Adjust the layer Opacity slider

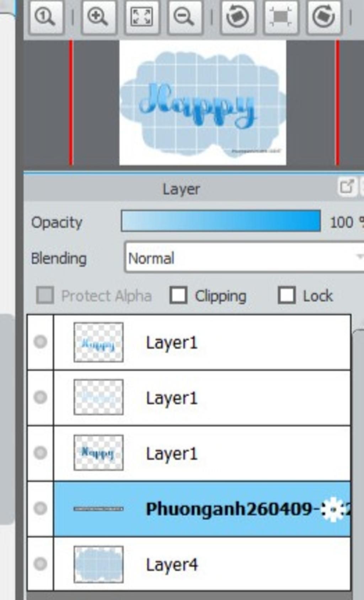221,221
